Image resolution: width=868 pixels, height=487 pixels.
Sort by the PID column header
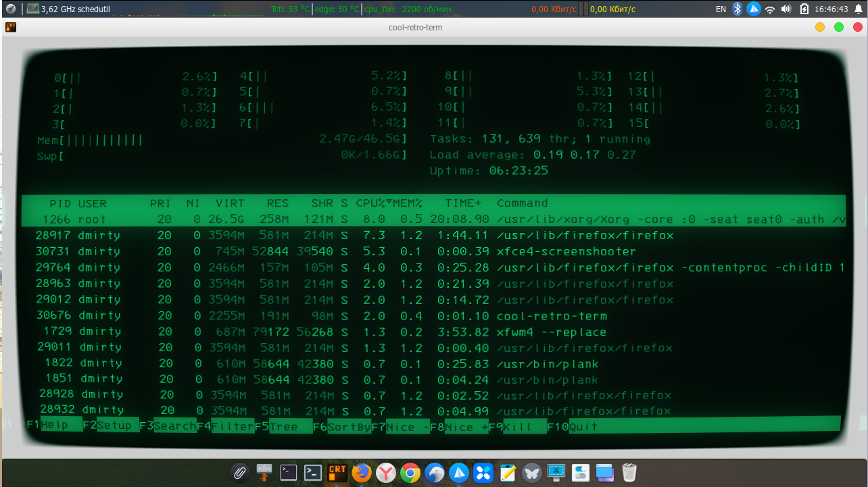pos(59,203)
